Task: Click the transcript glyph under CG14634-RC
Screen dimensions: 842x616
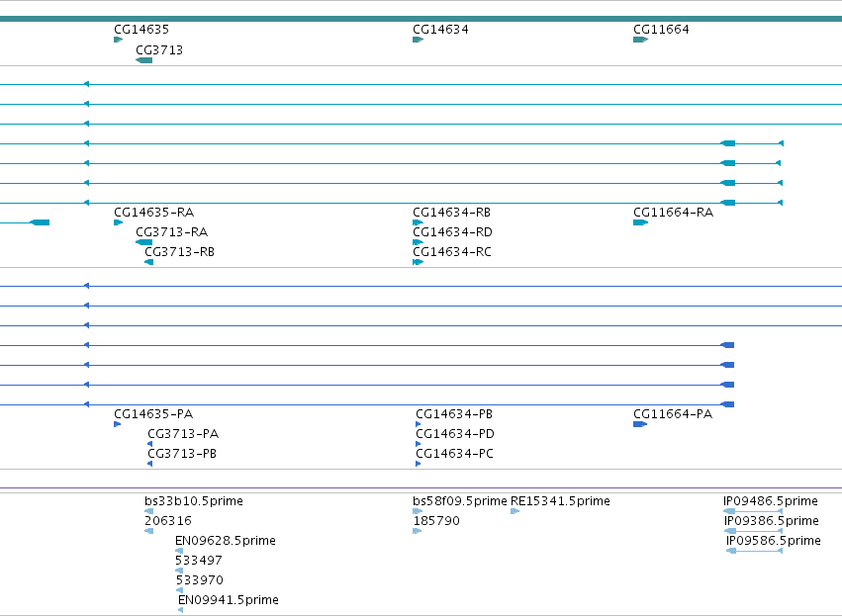Action: (x=418, y=262)
